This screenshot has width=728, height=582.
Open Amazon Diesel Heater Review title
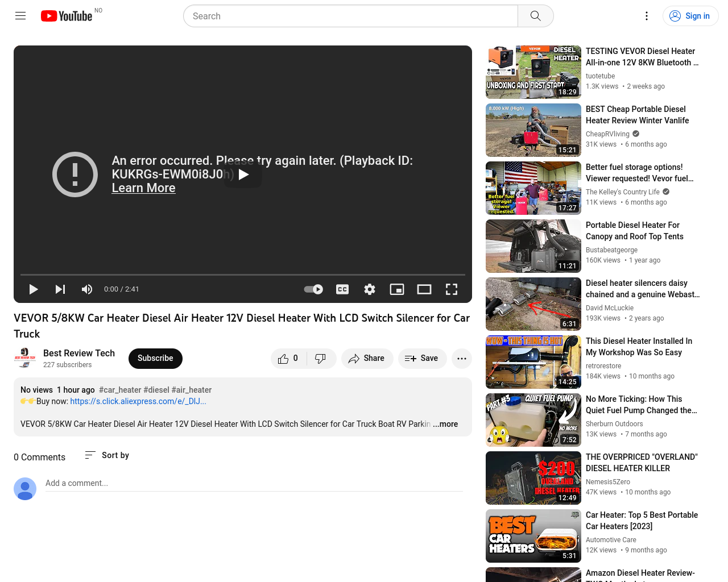640,574
